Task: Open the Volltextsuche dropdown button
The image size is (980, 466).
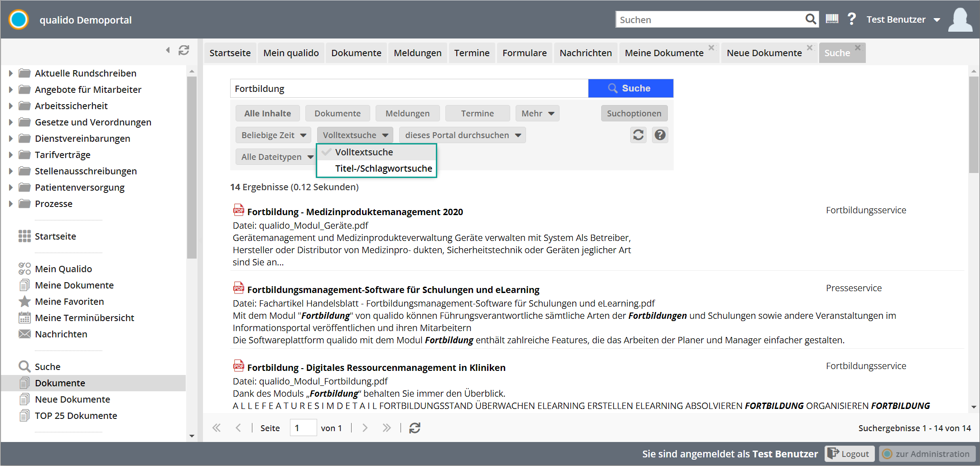Action: click(355, 135)
